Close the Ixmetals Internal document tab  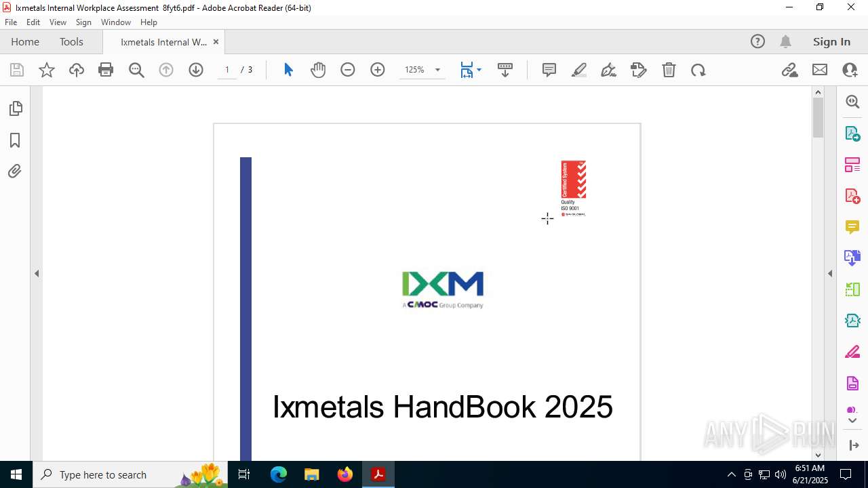216,41
